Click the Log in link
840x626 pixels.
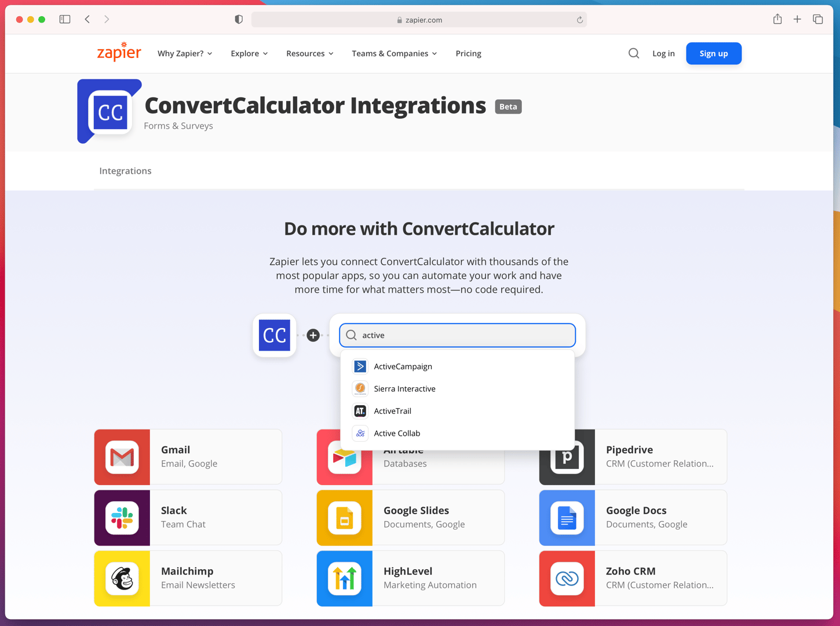pos(663,53)
